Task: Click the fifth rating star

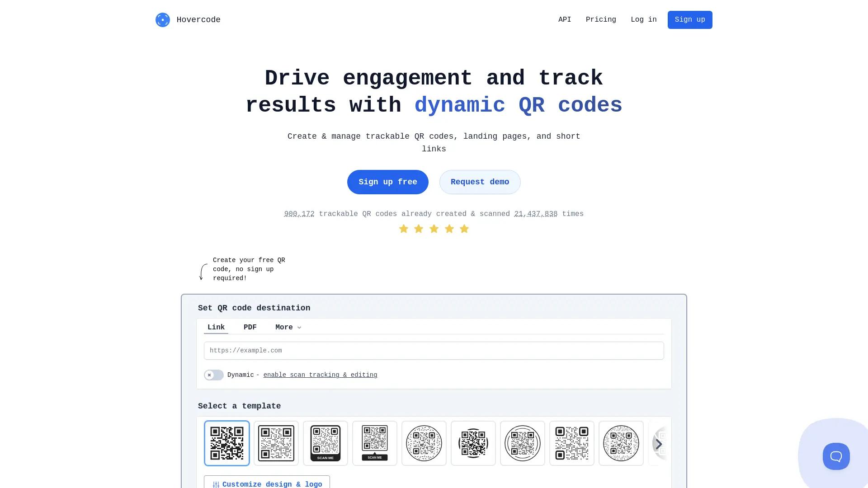Action: point(464,229)
